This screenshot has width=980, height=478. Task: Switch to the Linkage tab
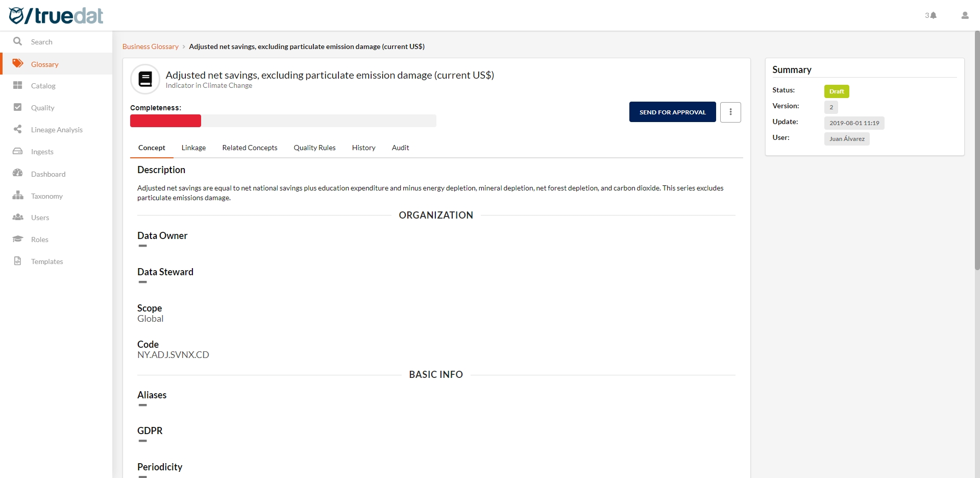193,148
